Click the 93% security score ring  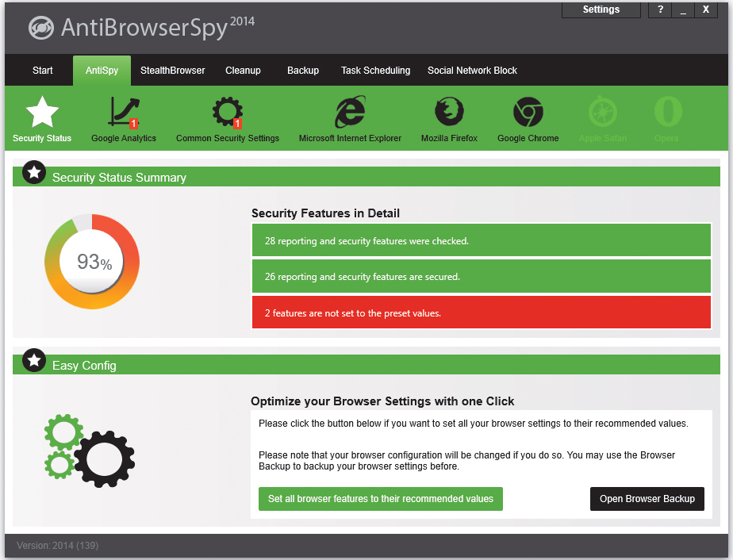coord(91,262)
